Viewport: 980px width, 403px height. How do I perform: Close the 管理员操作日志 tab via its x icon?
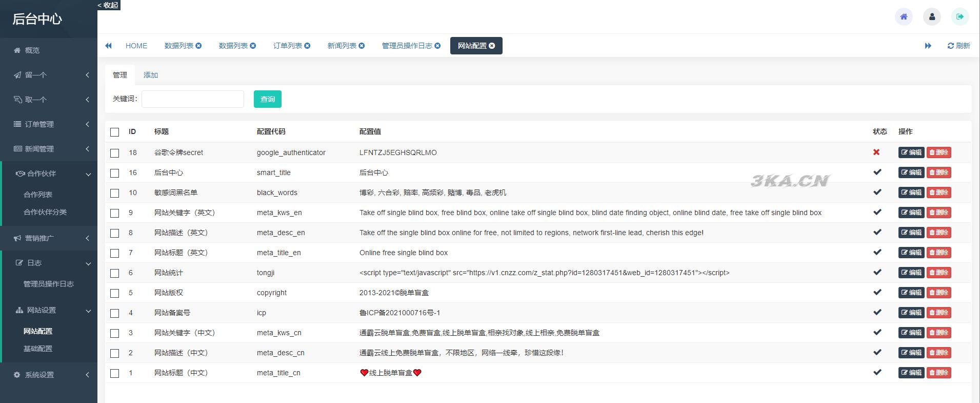[437, 46]
